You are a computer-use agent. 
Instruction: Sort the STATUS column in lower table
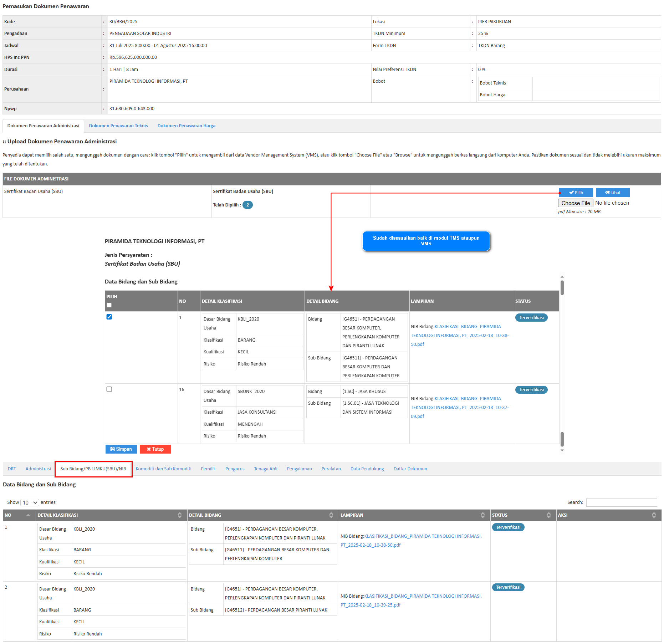point(548,515)
